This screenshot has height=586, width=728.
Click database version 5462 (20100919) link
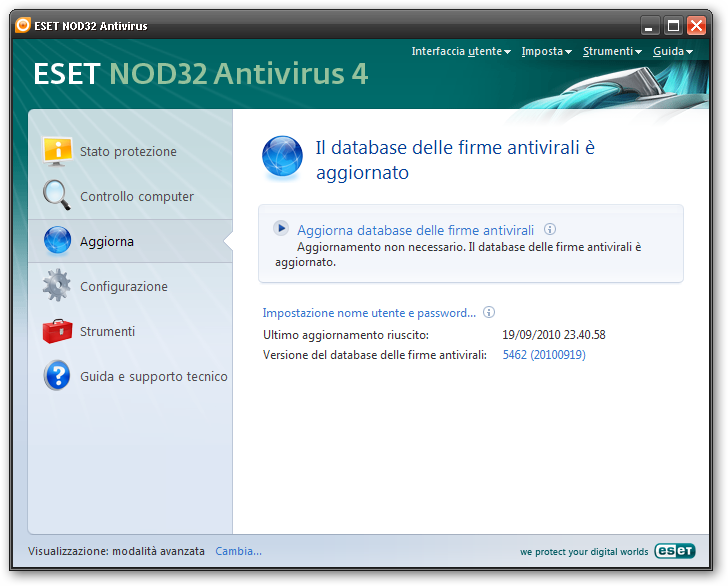pyautogui.click(x=544, y=355)
